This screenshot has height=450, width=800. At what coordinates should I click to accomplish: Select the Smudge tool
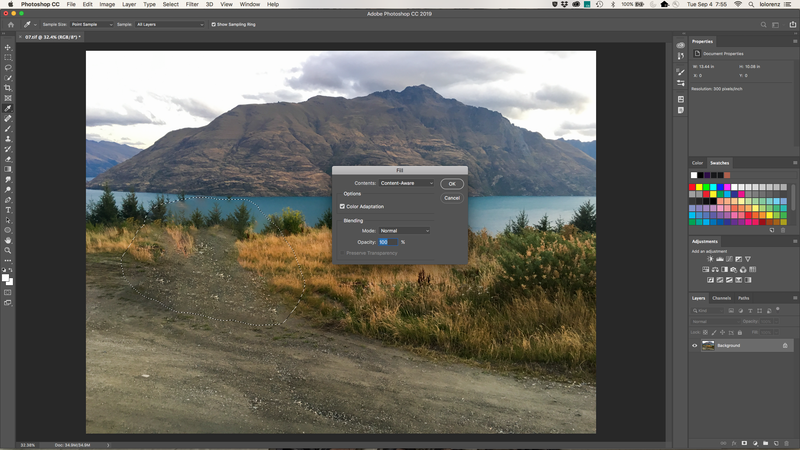[8, 180]
